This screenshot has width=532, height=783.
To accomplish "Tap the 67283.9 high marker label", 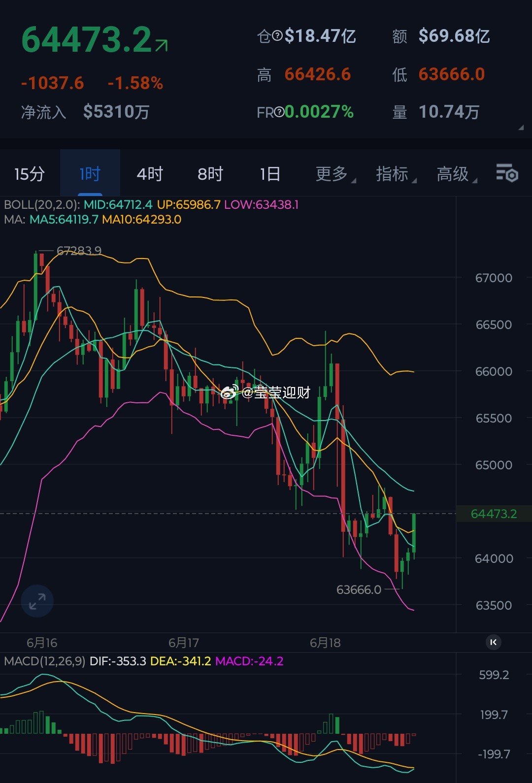I will pyautogui.click(x=79, y=251).
